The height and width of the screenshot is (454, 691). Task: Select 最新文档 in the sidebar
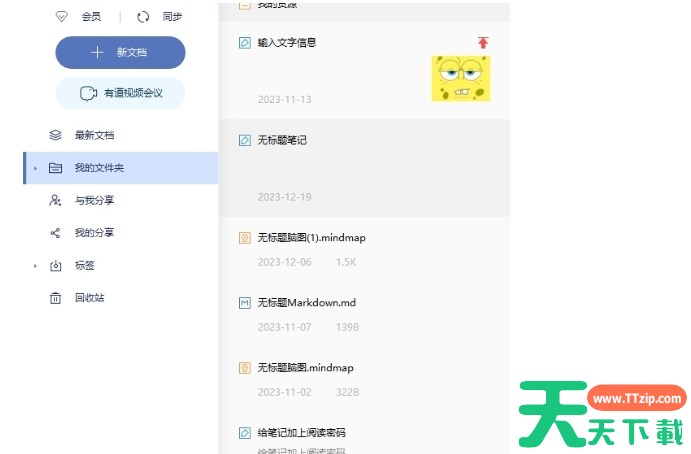(100, 135)
